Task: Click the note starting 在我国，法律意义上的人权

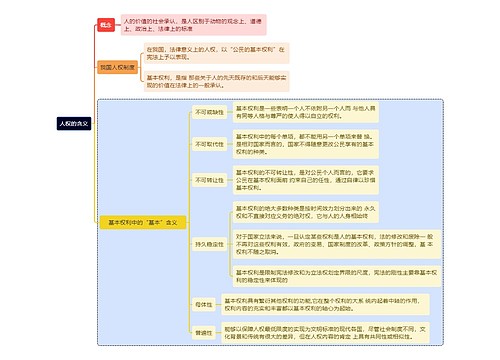Action: (x=216, y=53)
